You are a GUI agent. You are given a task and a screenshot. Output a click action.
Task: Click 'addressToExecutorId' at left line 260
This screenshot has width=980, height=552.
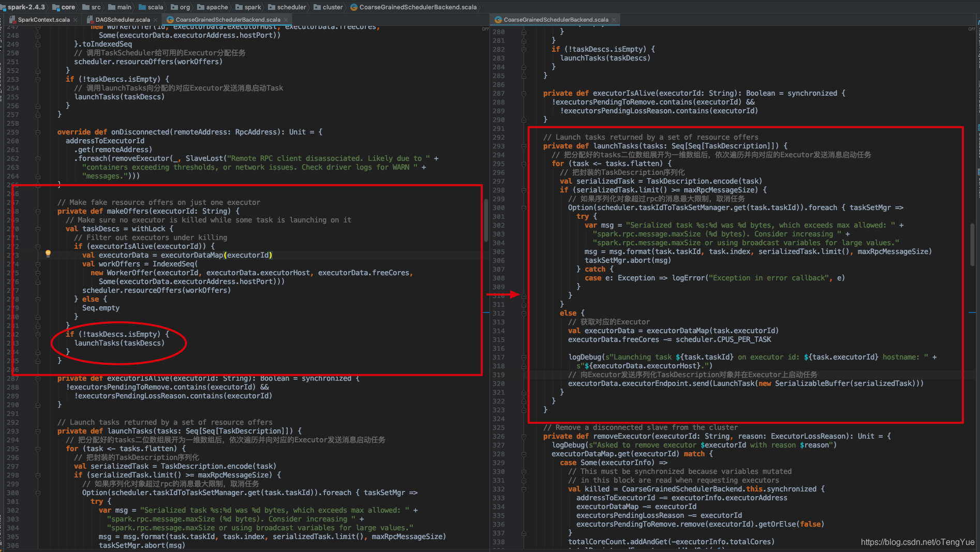click(105, 141)
